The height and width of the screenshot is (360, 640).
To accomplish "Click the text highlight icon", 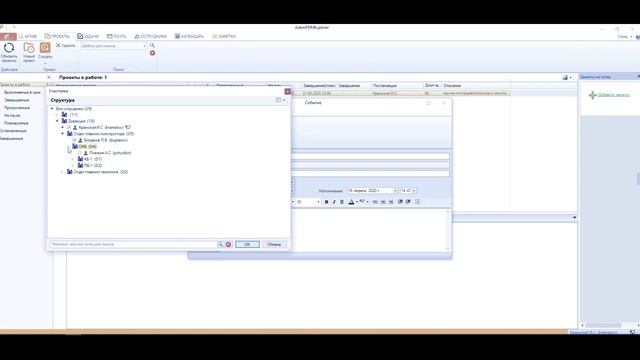I will 362,202.
